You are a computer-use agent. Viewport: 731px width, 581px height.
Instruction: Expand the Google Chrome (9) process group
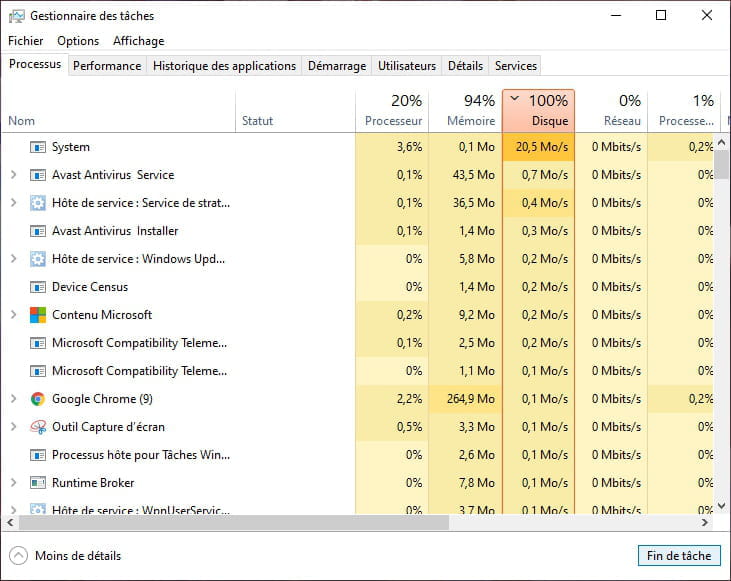(x=13, y=399)
